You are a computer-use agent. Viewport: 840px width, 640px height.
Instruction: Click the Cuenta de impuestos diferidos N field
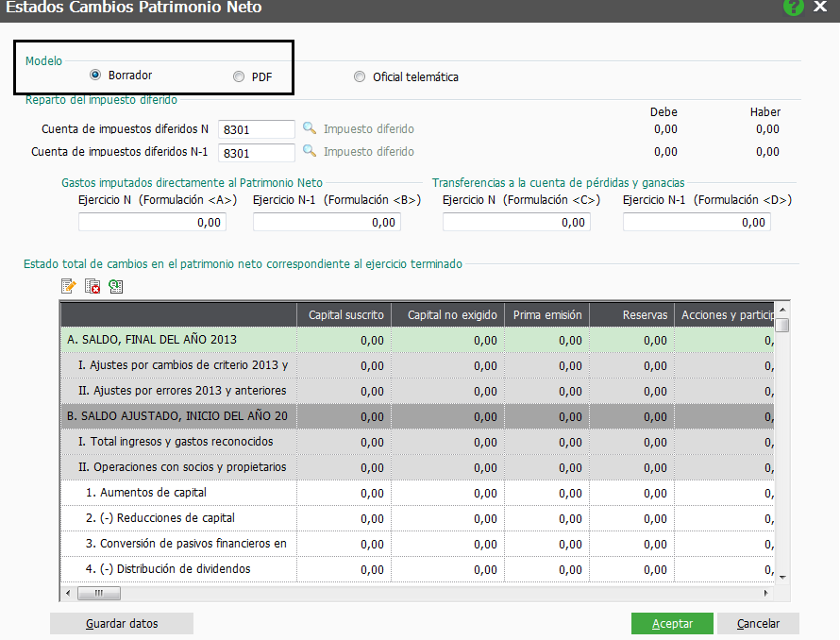[x=256, y=129]
